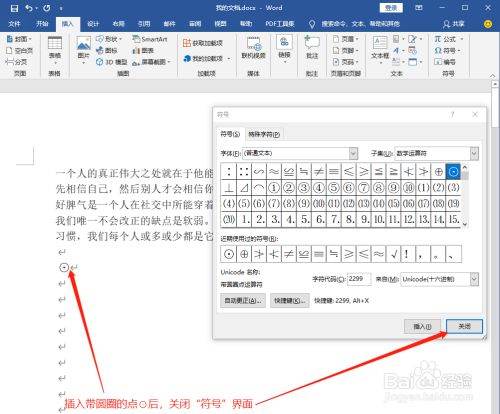
Task: Open the Screenshot (屏幕截图) tool
Action: point(151,62)
